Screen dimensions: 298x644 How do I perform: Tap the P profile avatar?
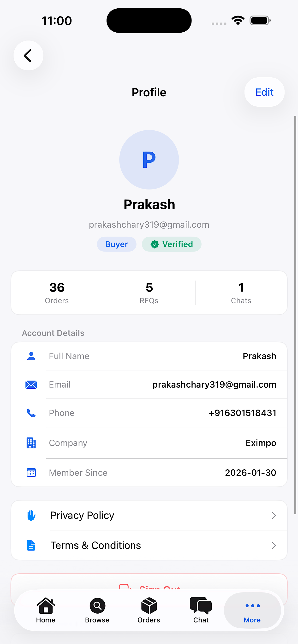point(149,160)
